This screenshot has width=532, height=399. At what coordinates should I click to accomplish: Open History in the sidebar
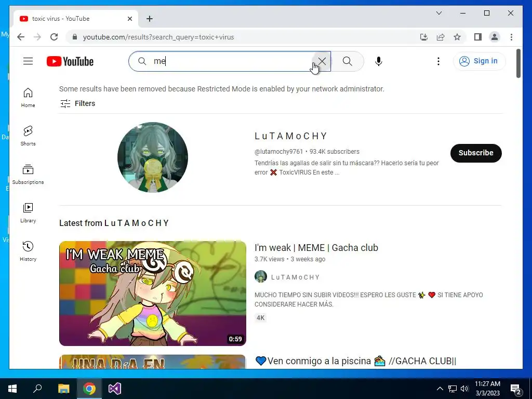click(x=28, y=251)
